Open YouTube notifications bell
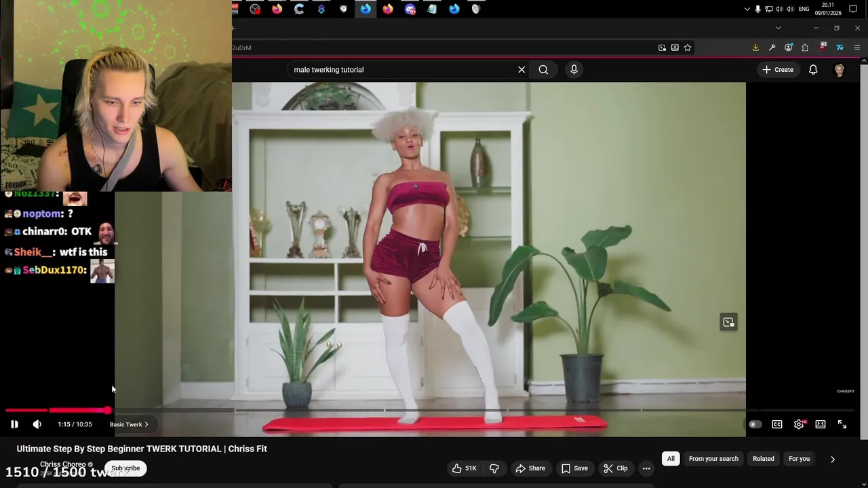 click(x=813, y=70)
